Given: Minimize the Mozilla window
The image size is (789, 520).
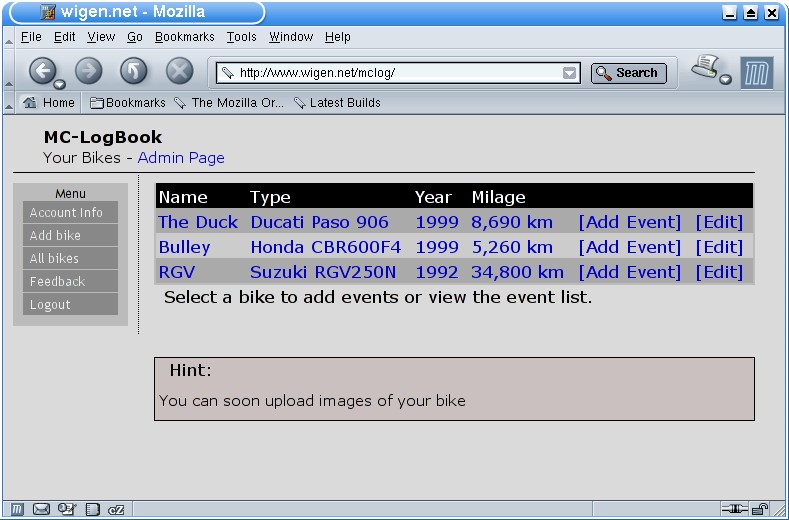Looking at the screenshot, I should [x=730, y=13].
